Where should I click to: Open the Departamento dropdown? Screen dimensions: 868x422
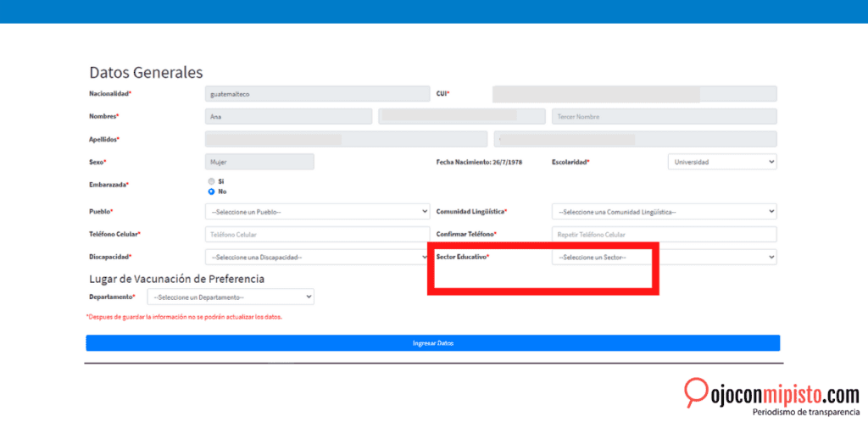point(231,297)
